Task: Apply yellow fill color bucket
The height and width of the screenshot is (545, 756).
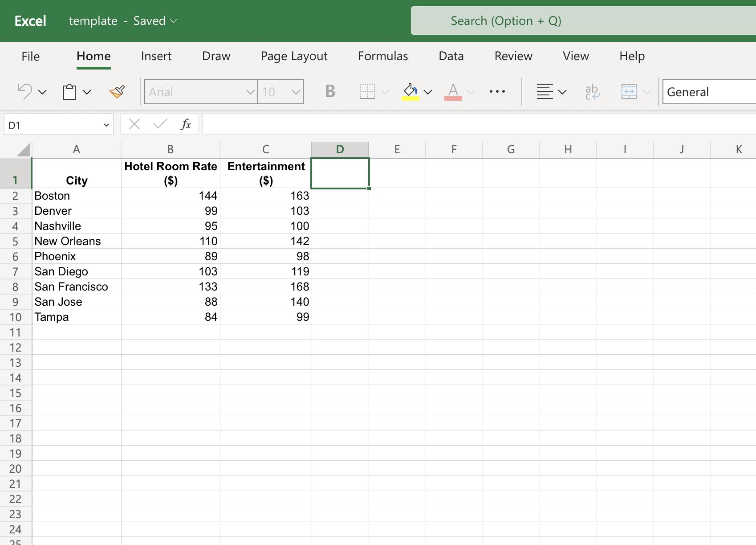Action: tap(410, 92)
